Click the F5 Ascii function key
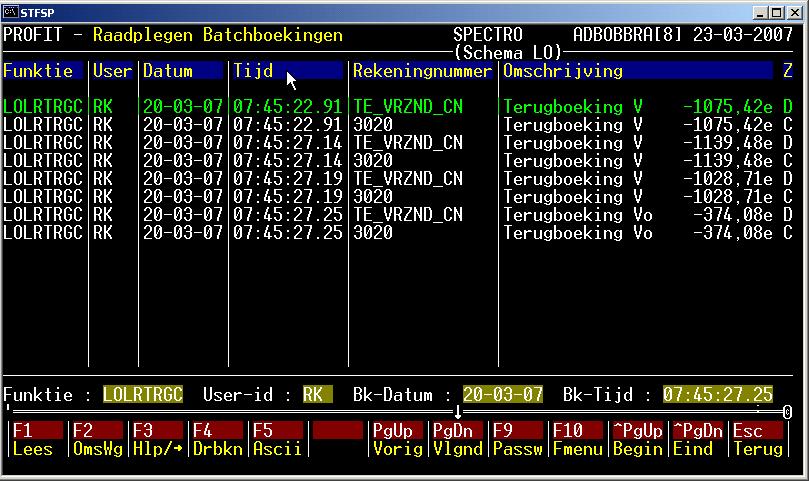The width and height of the screenshot is (809, 481). point(278,439)
